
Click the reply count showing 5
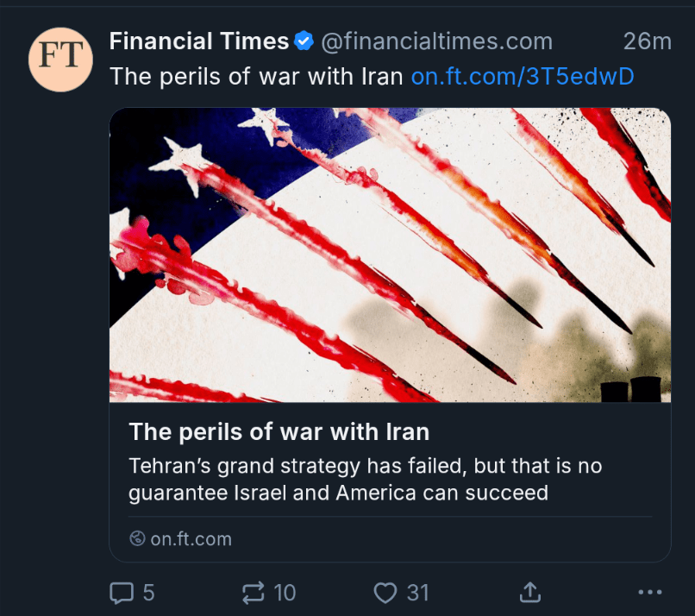coord(148,593)
